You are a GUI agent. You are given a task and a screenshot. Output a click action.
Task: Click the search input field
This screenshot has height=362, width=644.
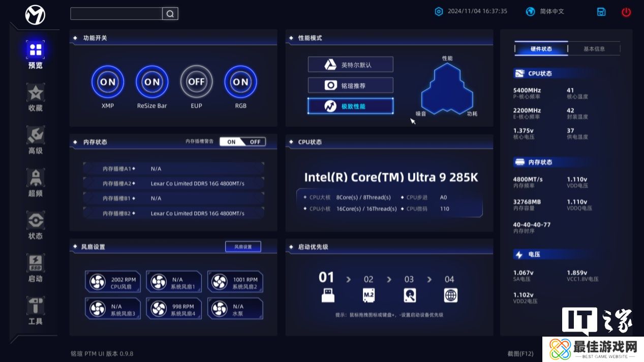[116, 14]
